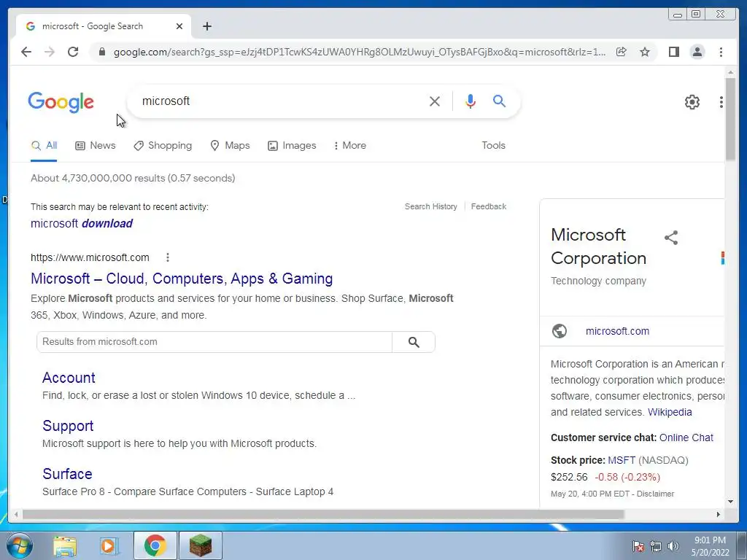
Task: Open the Windows Start menu
Action: (20, 545)
